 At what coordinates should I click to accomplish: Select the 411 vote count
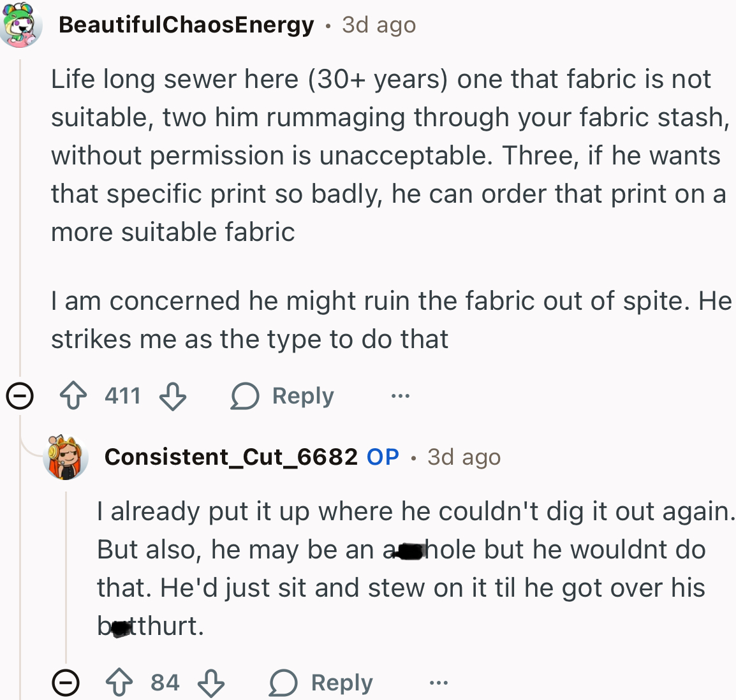pyautogui.click(x=122, y=395)
